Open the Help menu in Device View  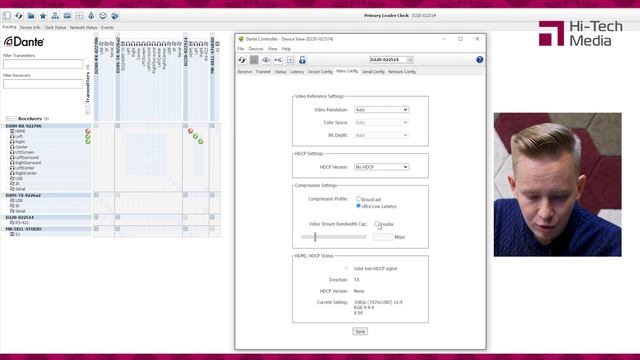click(x=286, y=49)
